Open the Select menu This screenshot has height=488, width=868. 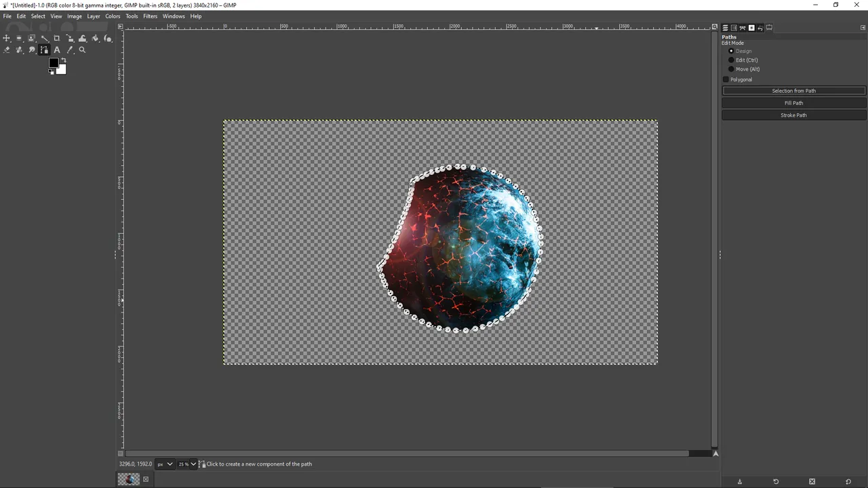click(38, 16)
